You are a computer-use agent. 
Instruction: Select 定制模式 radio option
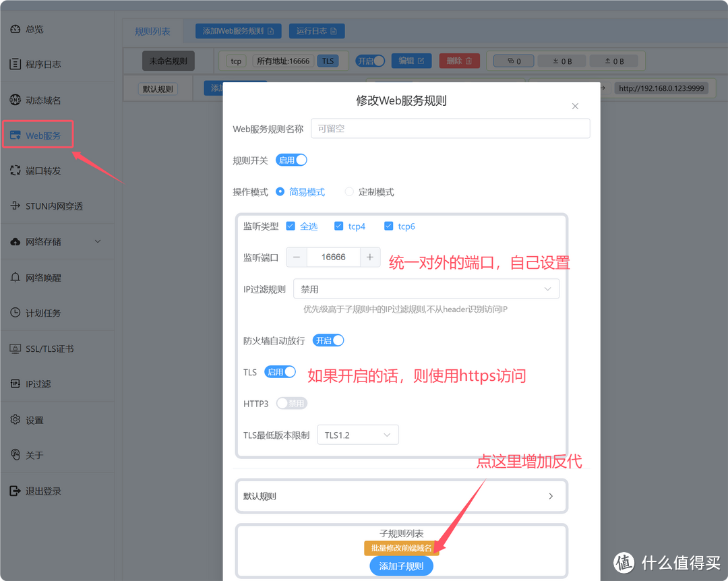coord(369,192)
